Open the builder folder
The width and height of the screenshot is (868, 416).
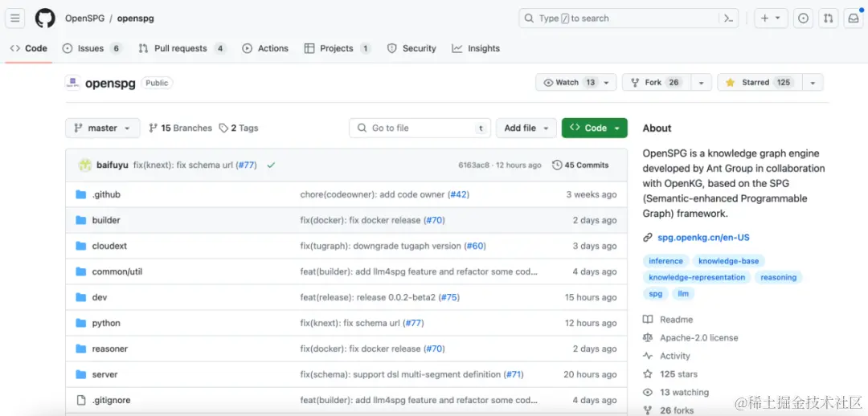tap(106, 220)
